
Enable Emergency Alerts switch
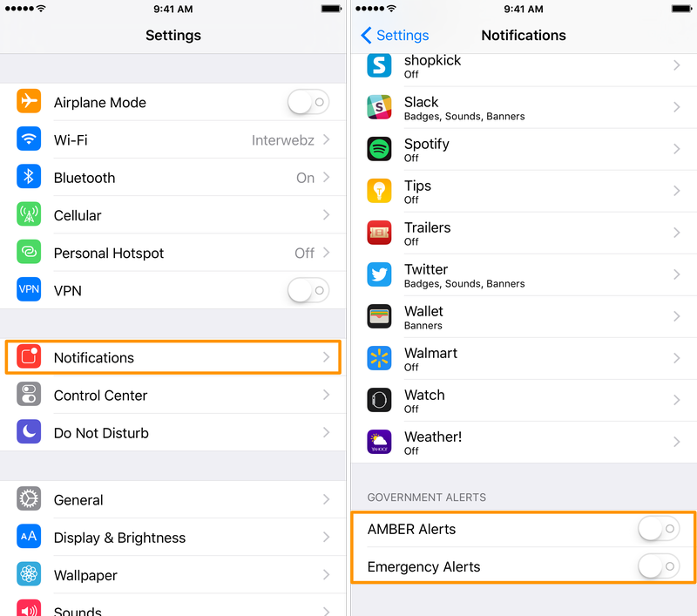[659, 566]
